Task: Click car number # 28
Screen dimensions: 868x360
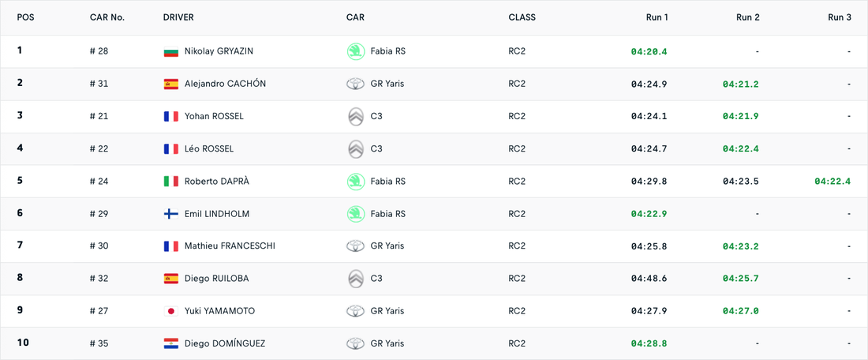Action: click(x=99, y=51)
